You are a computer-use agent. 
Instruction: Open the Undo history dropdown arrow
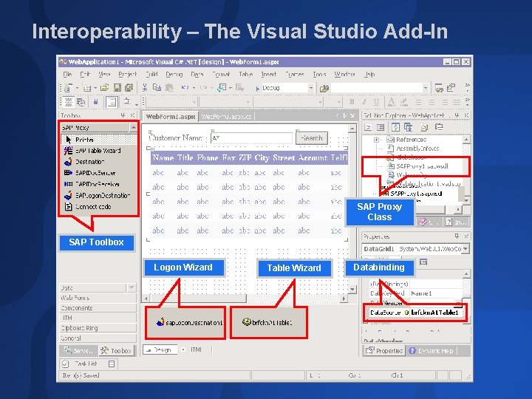click(x=194, y=88)
